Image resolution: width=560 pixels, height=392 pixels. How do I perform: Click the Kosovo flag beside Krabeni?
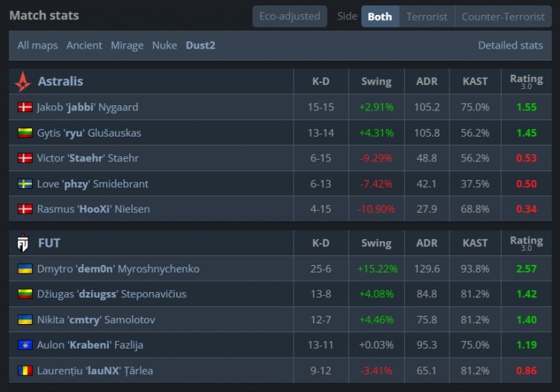25,345
